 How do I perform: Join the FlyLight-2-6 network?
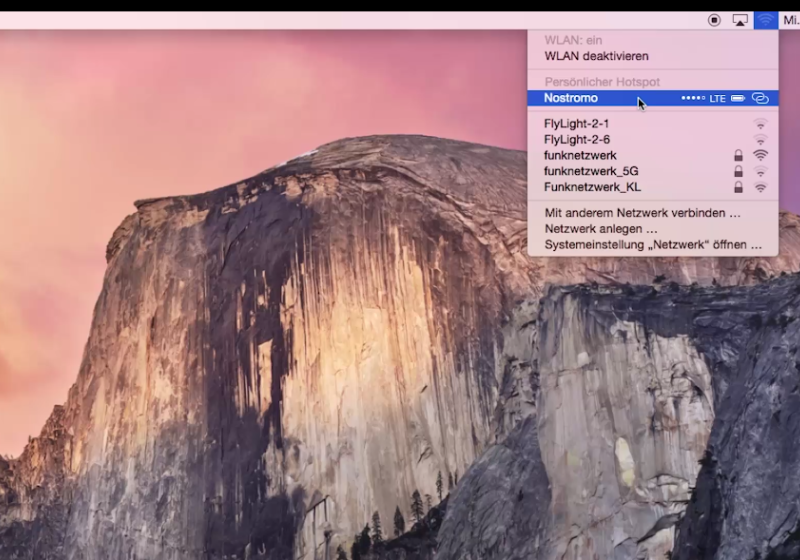[x=576, y=140]
